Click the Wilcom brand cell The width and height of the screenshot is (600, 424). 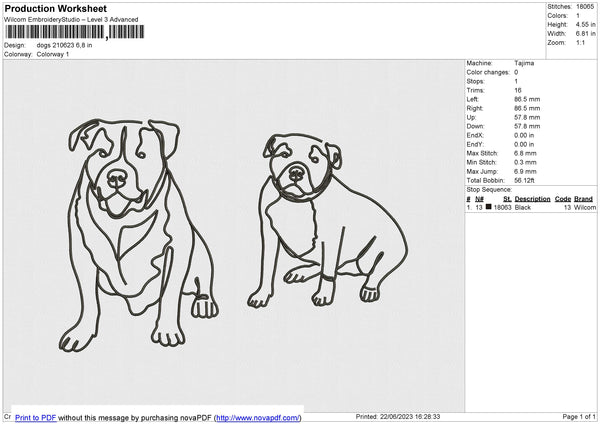click(x=585, y=207)
